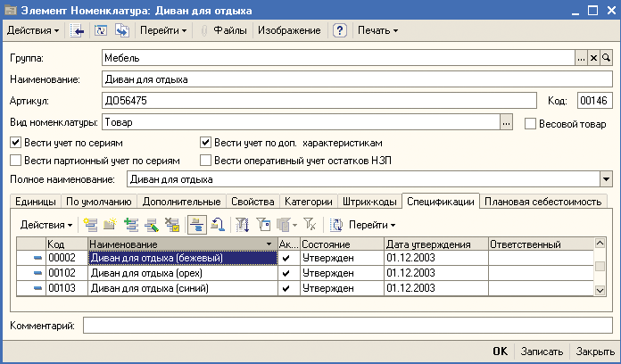Switch to the 'Штрих-коды' tab
Viewport: 621px width, 364px height.
(369, 202)
